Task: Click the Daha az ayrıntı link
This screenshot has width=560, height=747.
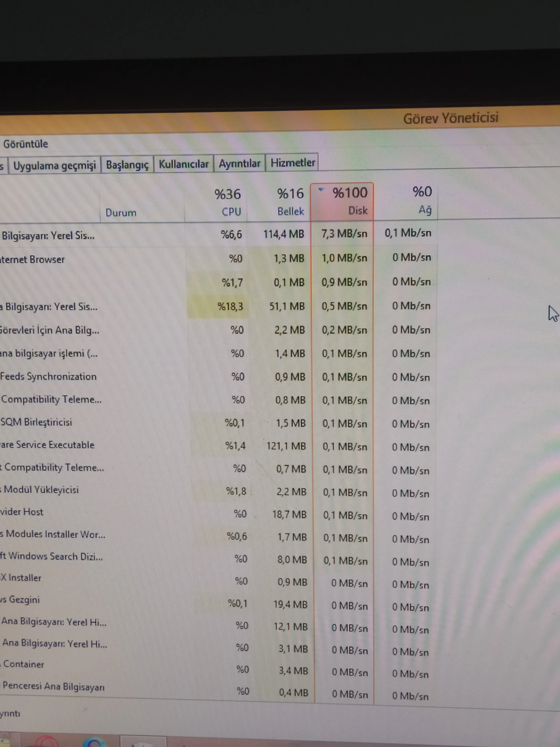Action: [10, 714]
